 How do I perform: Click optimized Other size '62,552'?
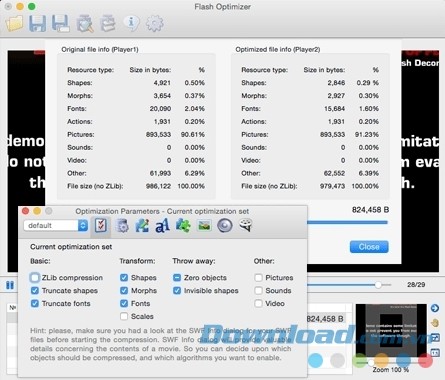[x=334, y=173]
